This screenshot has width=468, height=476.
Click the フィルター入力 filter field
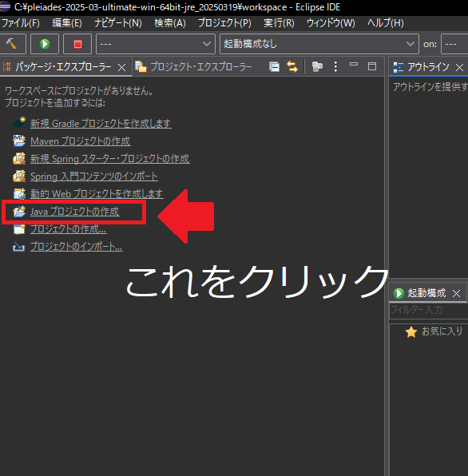[x=429, y=310]
